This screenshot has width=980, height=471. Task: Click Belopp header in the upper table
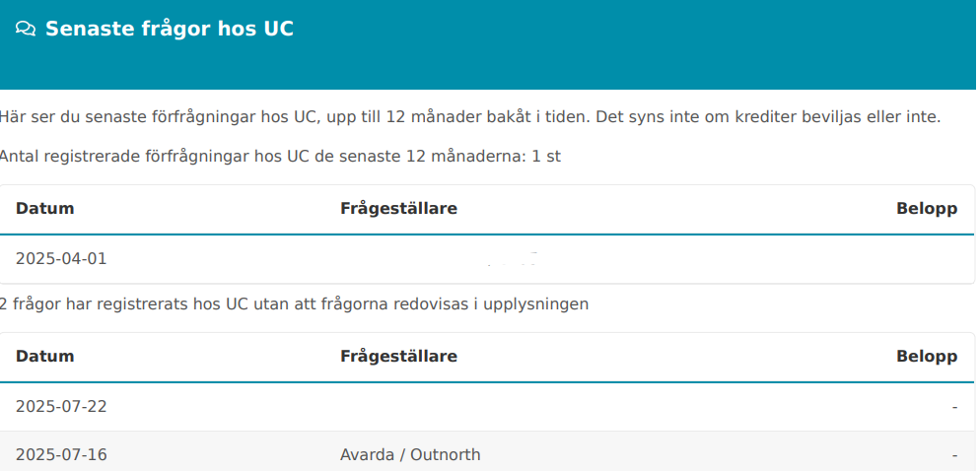click(x=926, y=209)
